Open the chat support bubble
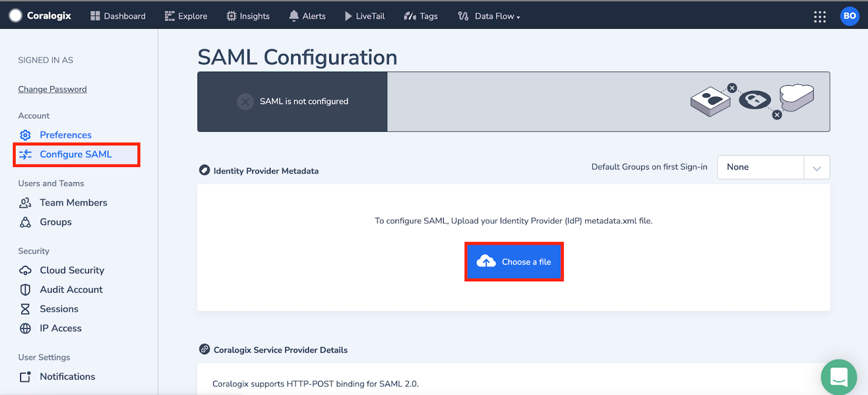Image resolution: width=868 pixels, height=395 pixels. point(838,377)
